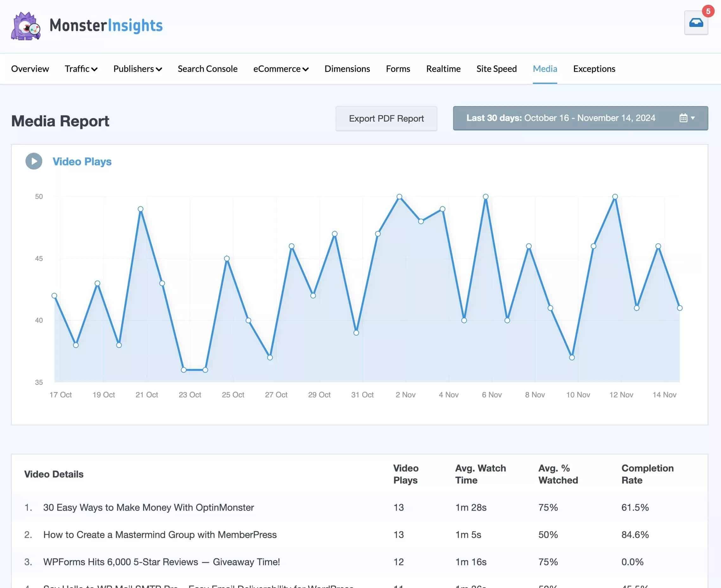Click the Video Plays chart heading

pos(82,161)
